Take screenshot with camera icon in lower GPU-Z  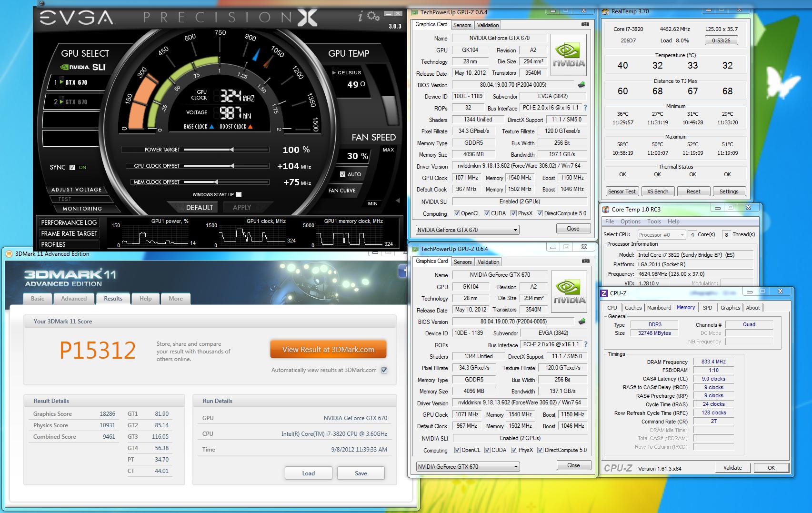pos(585,261)
